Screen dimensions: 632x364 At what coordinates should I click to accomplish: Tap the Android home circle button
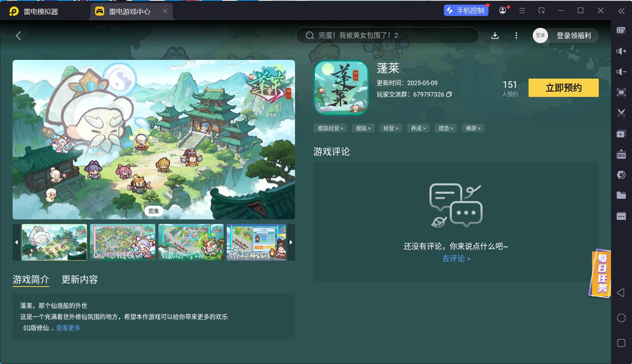click(x=621, y=318)
